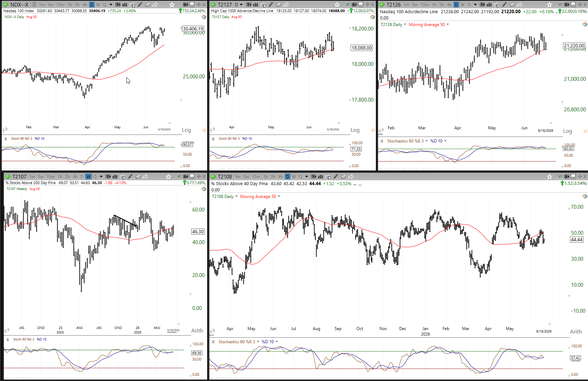This screenshot has width=588, height=381.
Task: Click the 44.44 value label on T2108 chart
Action: (577, 240)
